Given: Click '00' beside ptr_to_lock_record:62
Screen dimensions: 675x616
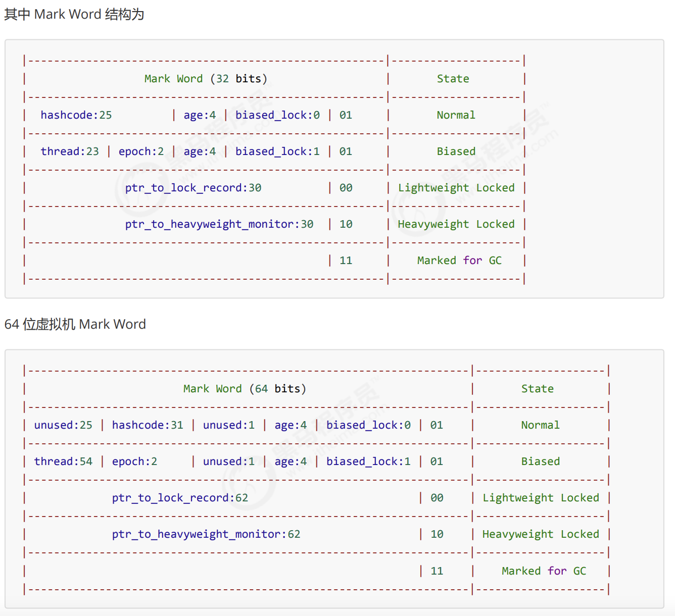Looking at the screenshot, I should pyautogui.click(x=437, y=498).
